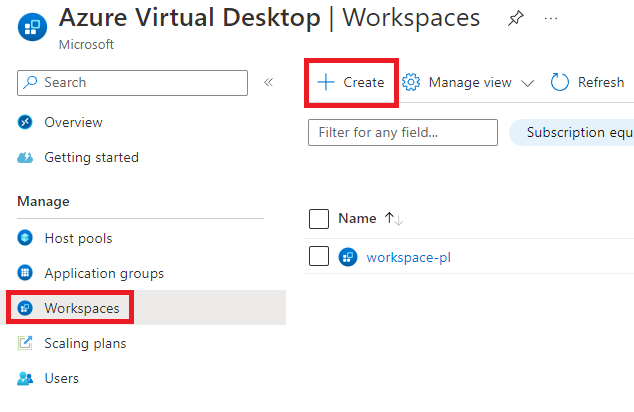Click the Filter for any field box

pos(403,132)
